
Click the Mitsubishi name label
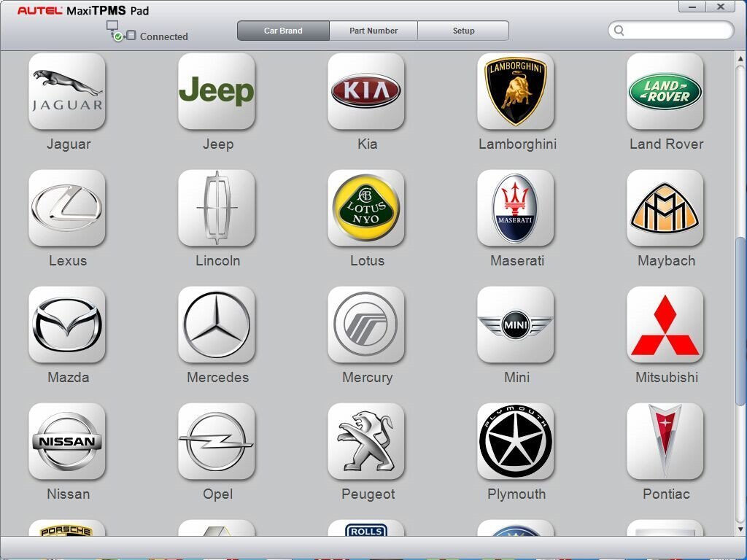667,377
